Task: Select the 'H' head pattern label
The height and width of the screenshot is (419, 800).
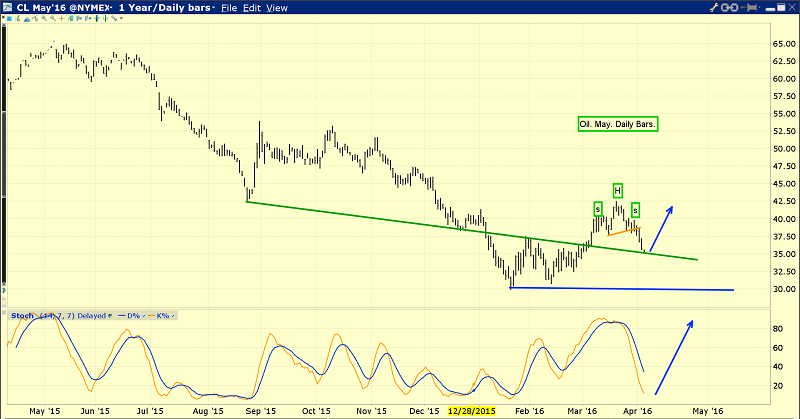Action: (x=617, y=190)
